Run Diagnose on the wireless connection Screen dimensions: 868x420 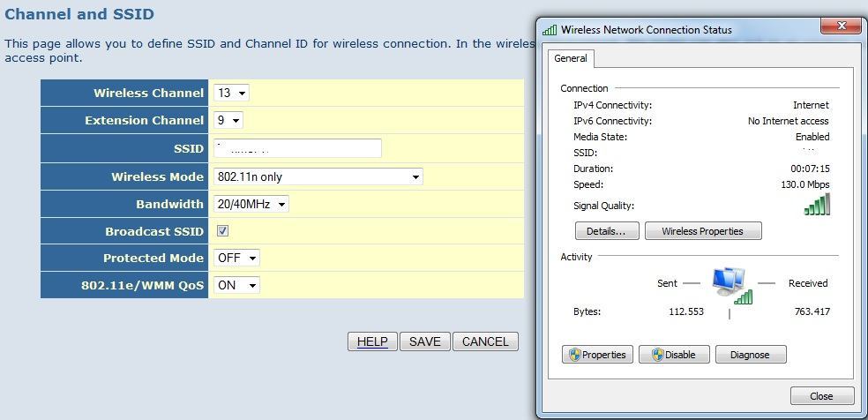750,355
